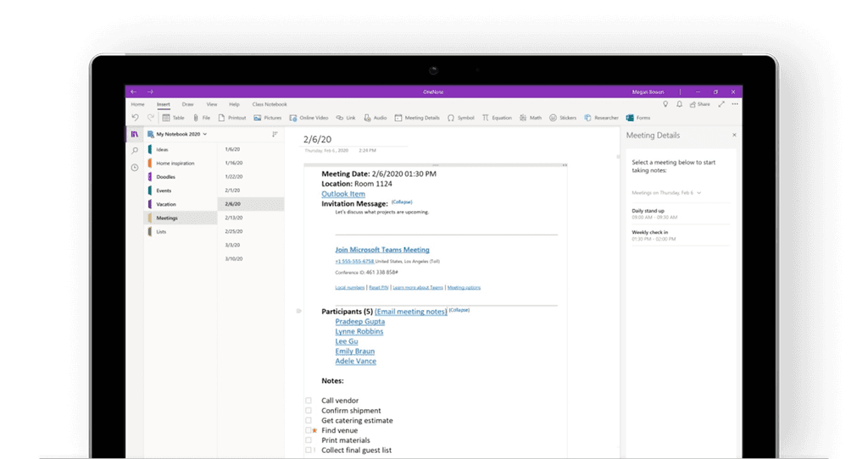Click the Undo icon in the toolbar
The height and width of the screenshot is (459, 868).
(x=135, y=118)
